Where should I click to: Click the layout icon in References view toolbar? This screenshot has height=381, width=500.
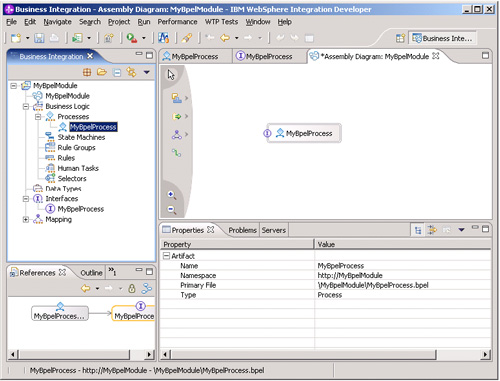pos(146,288)
